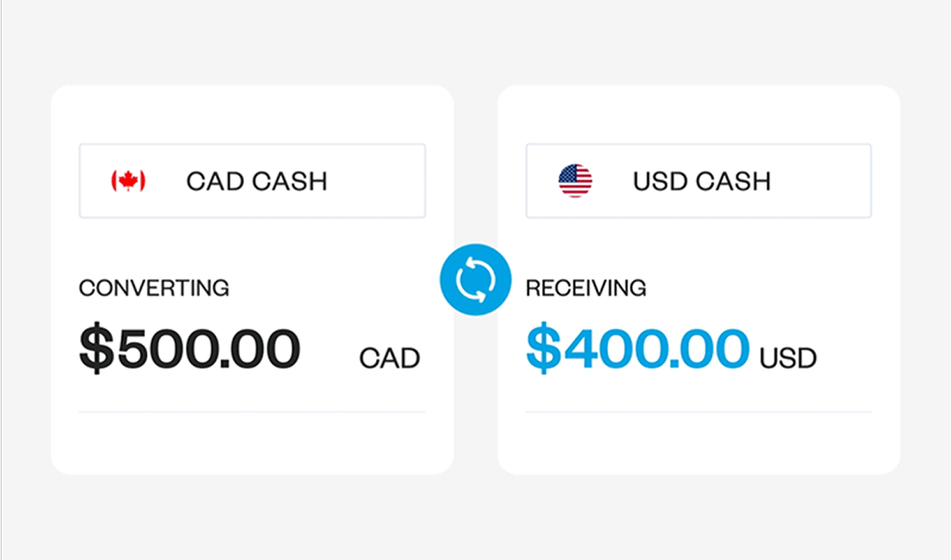Select the USD CASH label text
Screen dimensions: 951x560
(702, 181)
